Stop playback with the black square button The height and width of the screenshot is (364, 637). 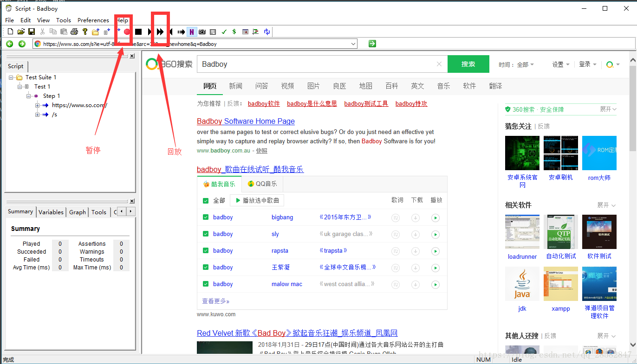coord(138,32)
